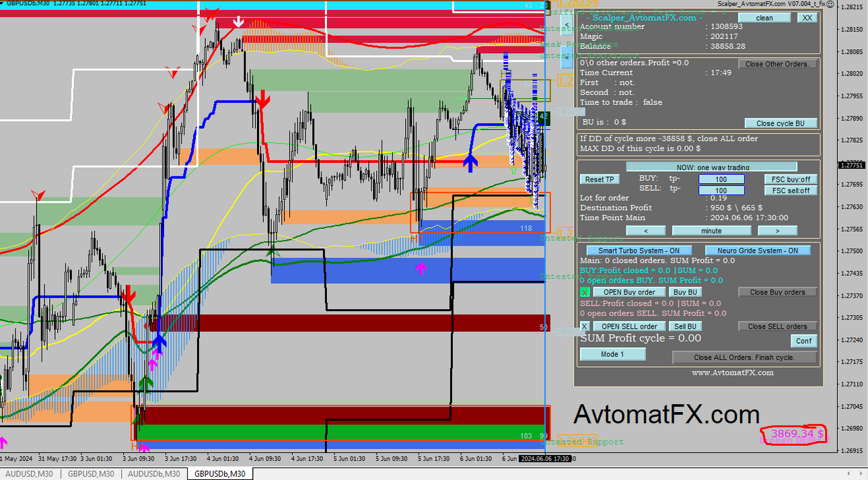The image size is (868, 480).
Task: Click the MAX DD of this cycle text
Action: coord(640,148)
